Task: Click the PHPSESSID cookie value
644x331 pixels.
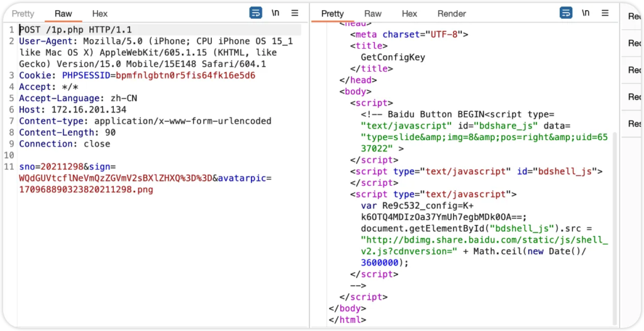Action: [x=186, y=76]
